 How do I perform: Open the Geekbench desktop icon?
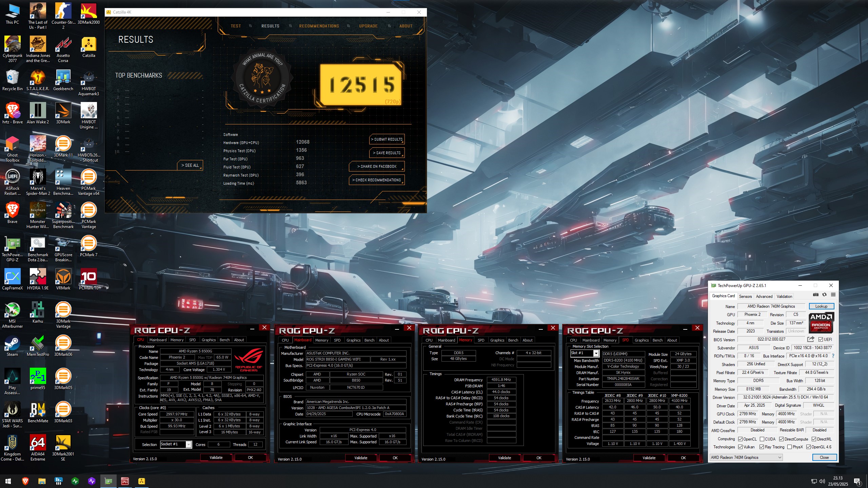pyautogui.click(x=63, y=81)
